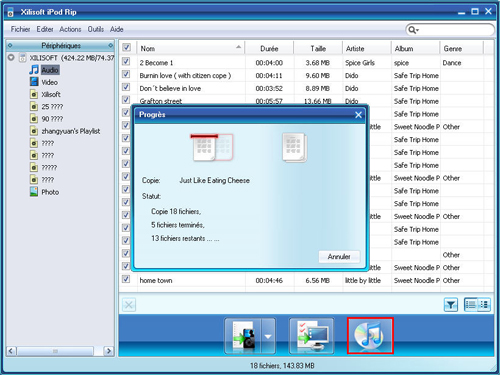Click the source files icon in Progrès
This screenshot has width=500, height=375.
(212, 147)
